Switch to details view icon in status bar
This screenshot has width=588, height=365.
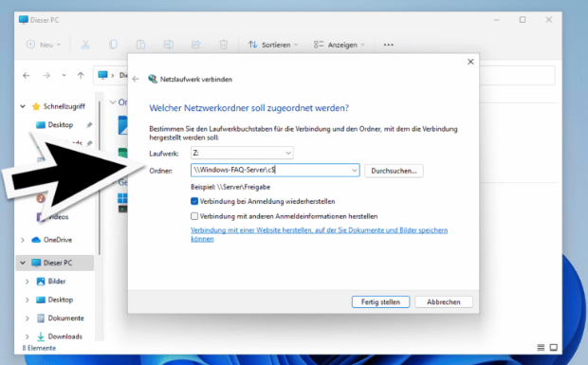point(541,347)
